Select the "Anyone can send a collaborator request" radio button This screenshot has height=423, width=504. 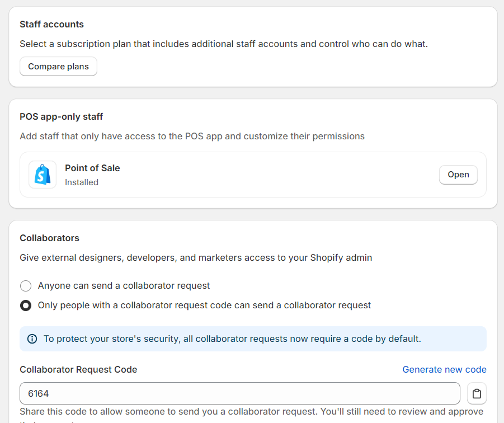pyautogui.click(x=26, y=286)
